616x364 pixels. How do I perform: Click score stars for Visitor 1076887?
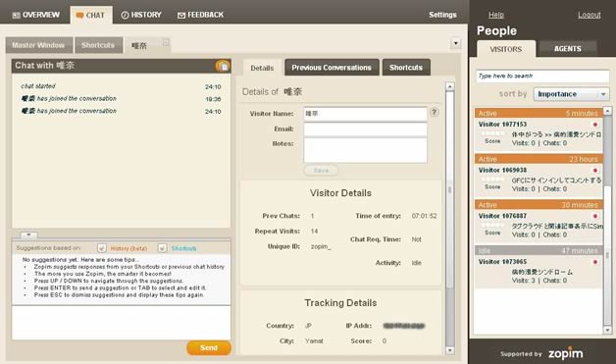click(492, 226)
